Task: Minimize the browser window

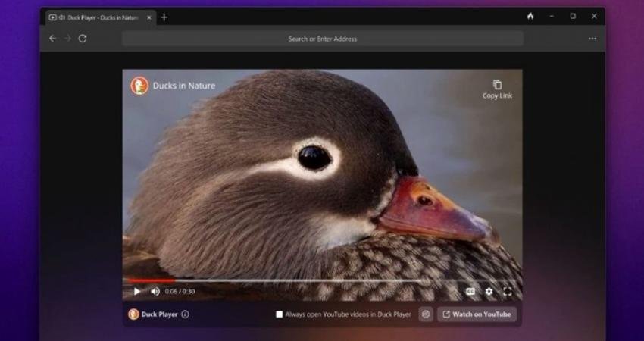Action: pos(552,17)
